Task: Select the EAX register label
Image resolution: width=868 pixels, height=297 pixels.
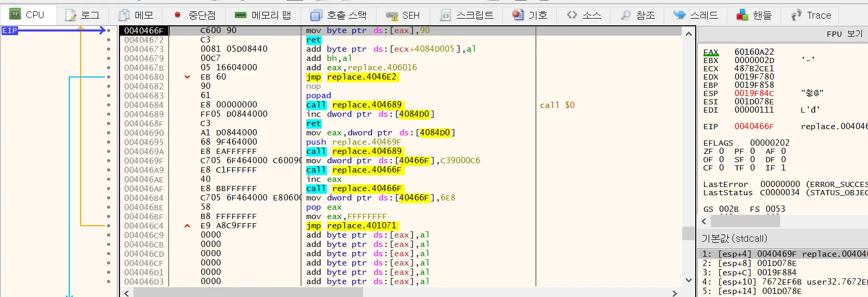Action: [711, 52]
